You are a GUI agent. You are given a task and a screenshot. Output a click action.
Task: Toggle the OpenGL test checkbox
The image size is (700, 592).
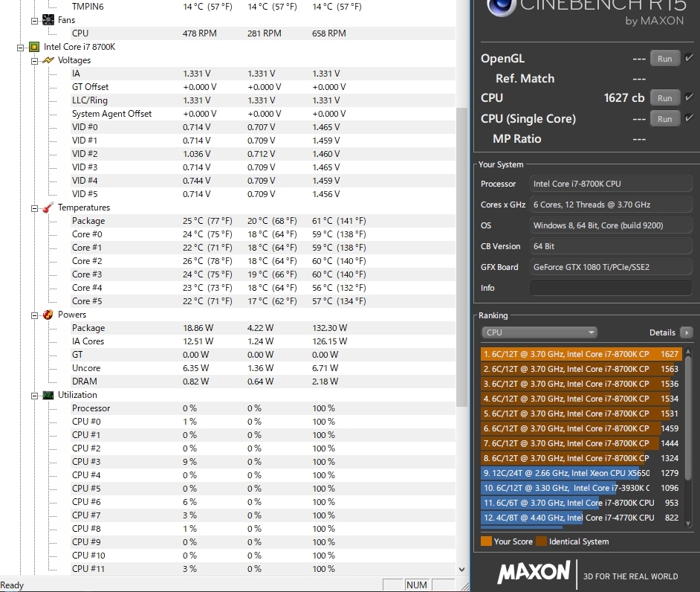pyautogui.click(x=689, y=57)
